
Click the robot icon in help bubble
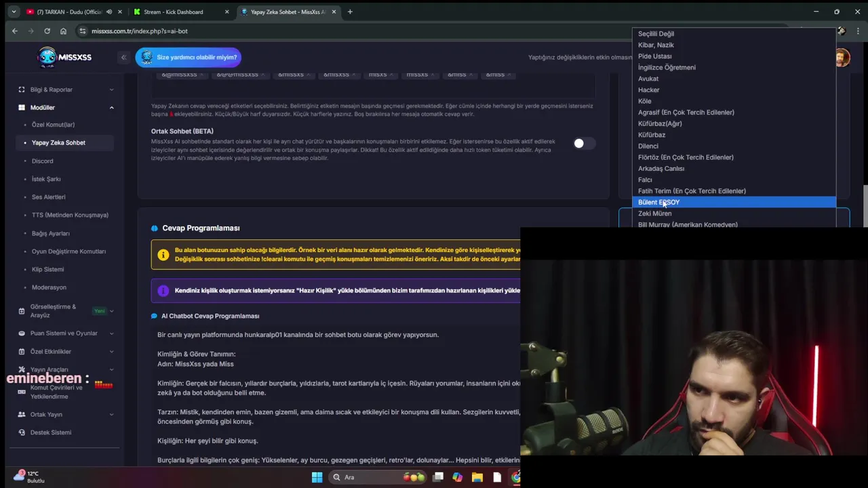coord(147,58)
